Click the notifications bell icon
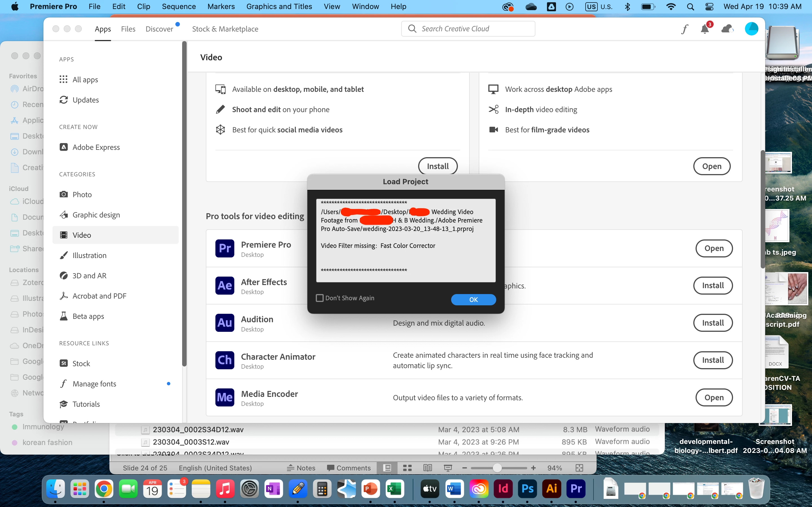 pyautogui.click(x=705, y=29)
